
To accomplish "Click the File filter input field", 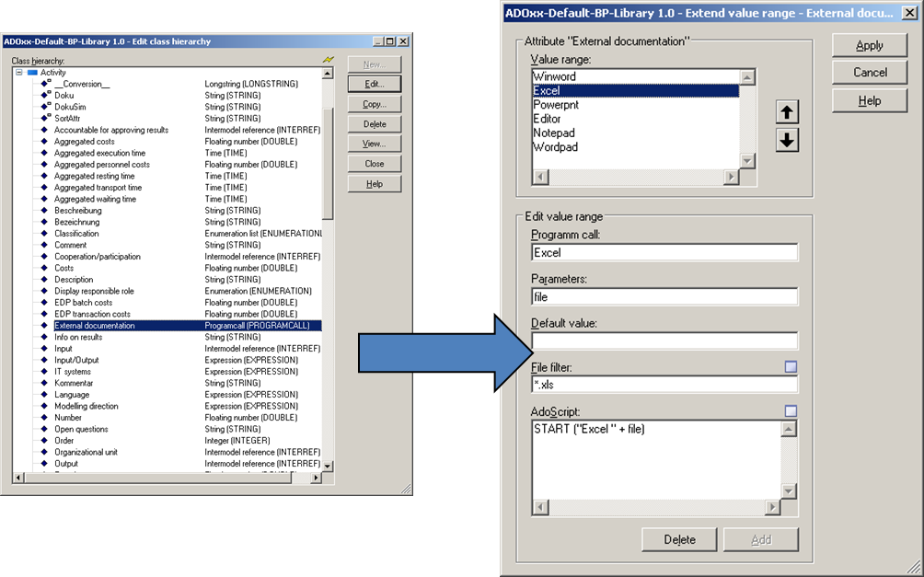I will tap(664, 385).
